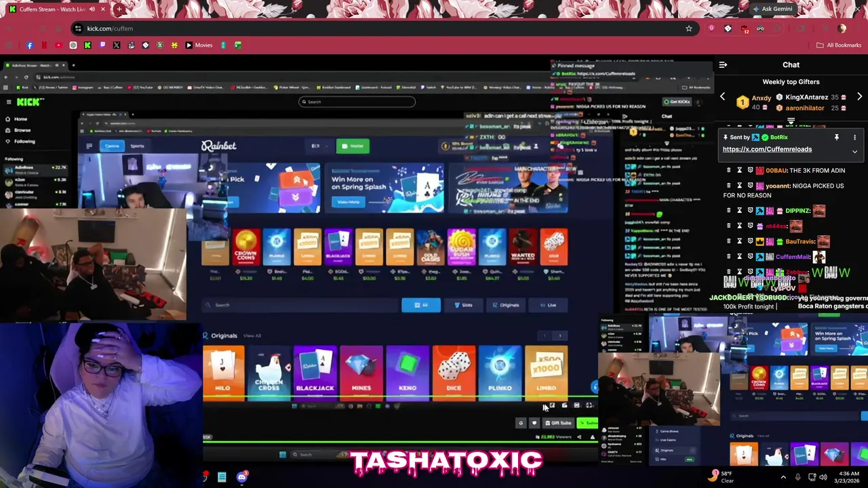The image size is (868, 488).
Task: Show next weekly top gifters
Action: [859, 97]
